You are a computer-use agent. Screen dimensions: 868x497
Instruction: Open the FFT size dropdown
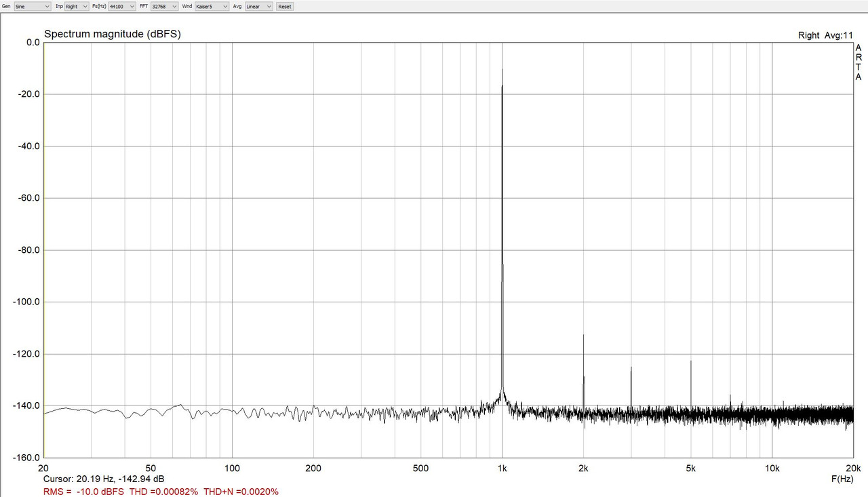point(165,6)
